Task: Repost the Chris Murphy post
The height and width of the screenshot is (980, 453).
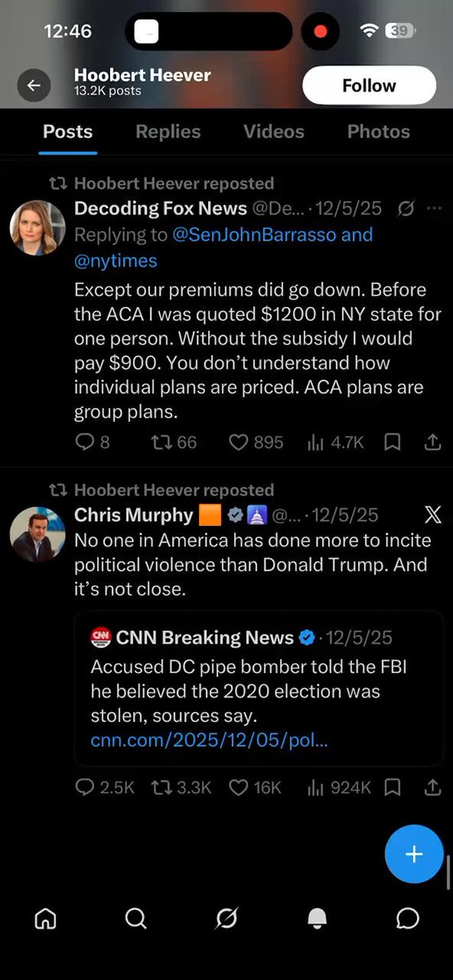Action: pos(181,787)
